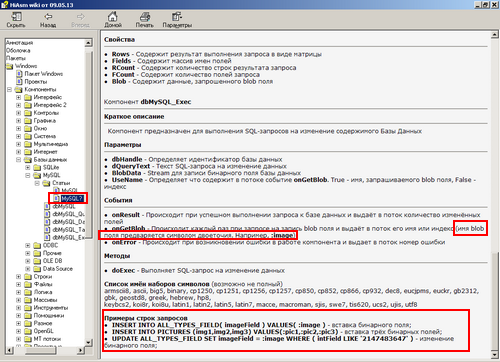Viewport: 500px width, 362px height.
Task: Click the open folder icon beside Windows
Action: [10, 66]
